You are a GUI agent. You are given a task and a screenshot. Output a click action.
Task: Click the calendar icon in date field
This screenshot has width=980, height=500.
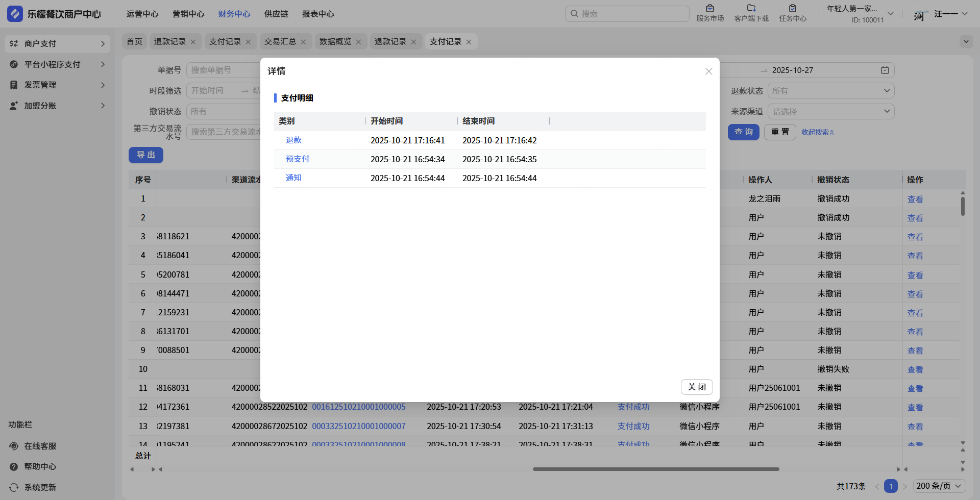(x=885, y=70)
